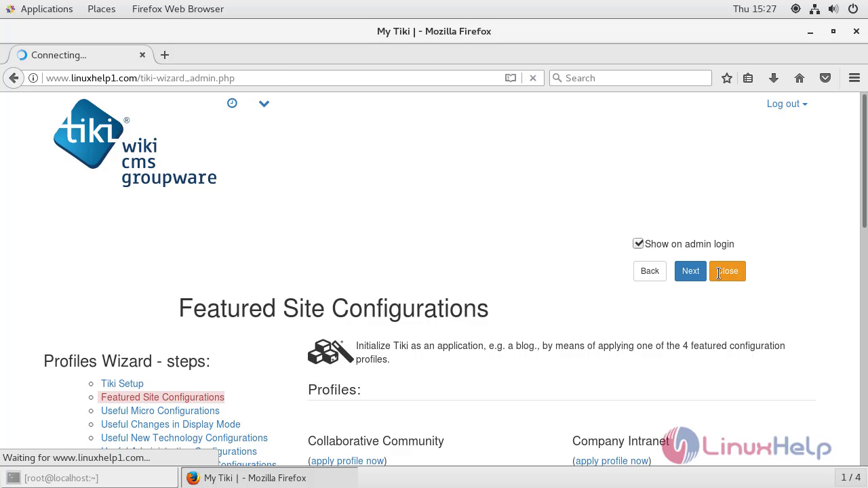The width and height of the screenshot is (868, 488).
Task: Click the orange Close wizard button
Action: (728, 271)
